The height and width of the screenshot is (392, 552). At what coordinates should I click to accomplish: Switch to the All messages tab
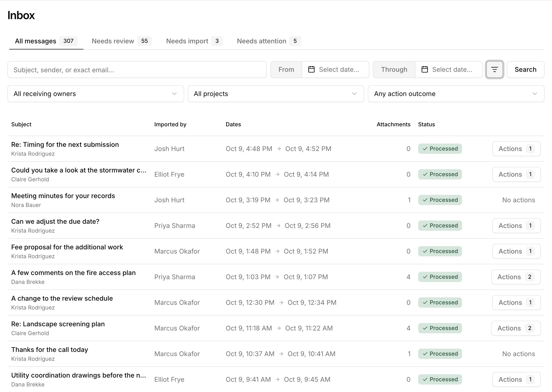46,41
